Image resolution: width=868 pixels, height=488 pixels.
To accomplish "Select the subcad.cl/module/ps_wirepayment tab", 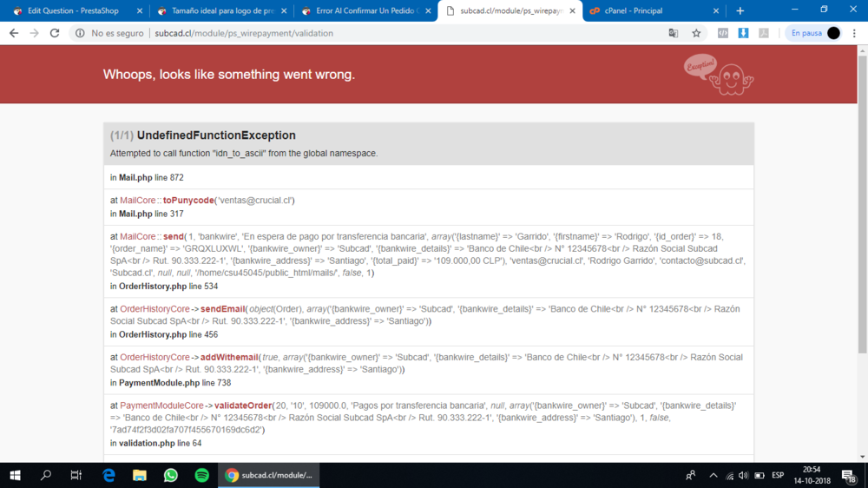I will (510, 10).
